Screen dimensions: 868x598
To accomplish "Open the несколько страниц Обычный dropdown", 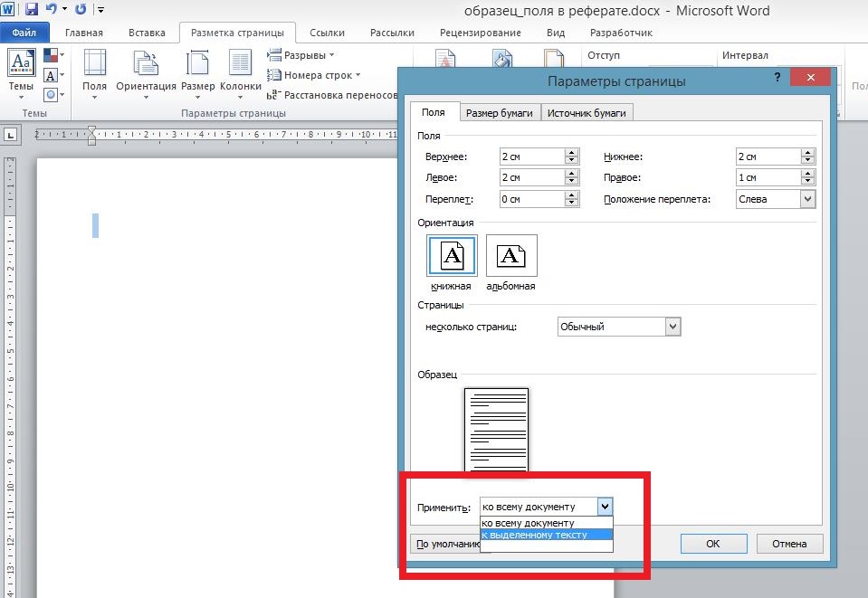I will (x=672, y=327).
